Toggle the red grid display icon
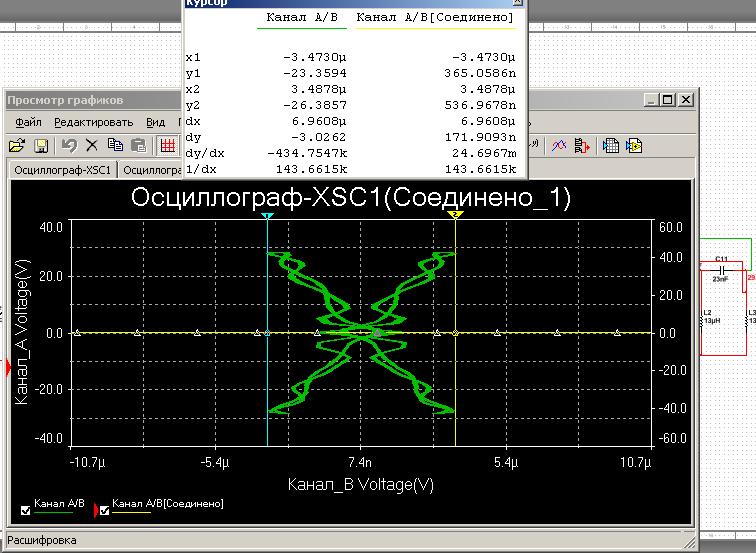This screenshot has height=553, width=756. tap(167, 145)
